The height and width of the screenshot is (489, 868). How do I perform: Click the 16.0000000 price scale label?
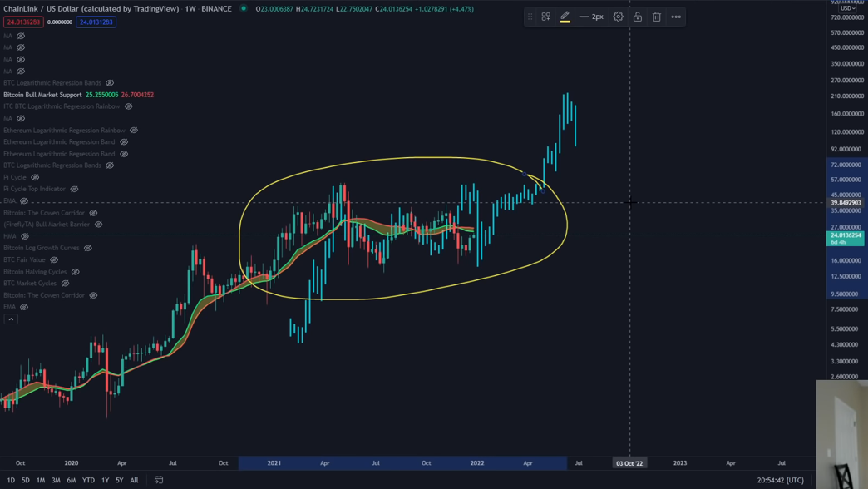pyautogui.click(x=847, y=261)
